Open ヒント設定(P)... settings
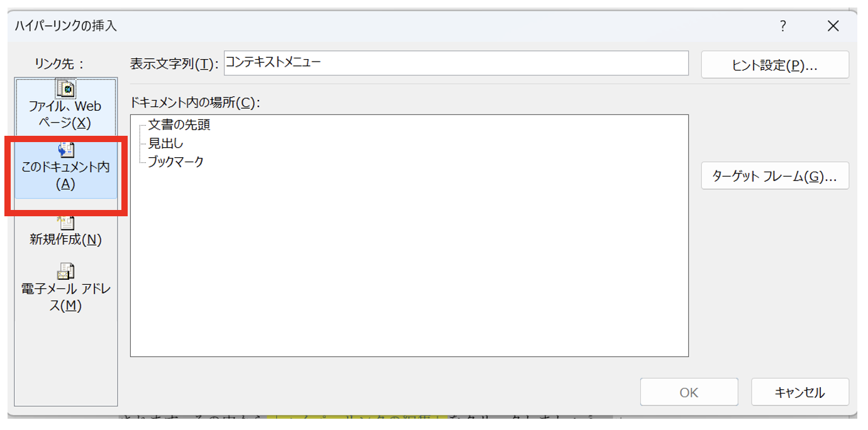 (x=774, y=65)
